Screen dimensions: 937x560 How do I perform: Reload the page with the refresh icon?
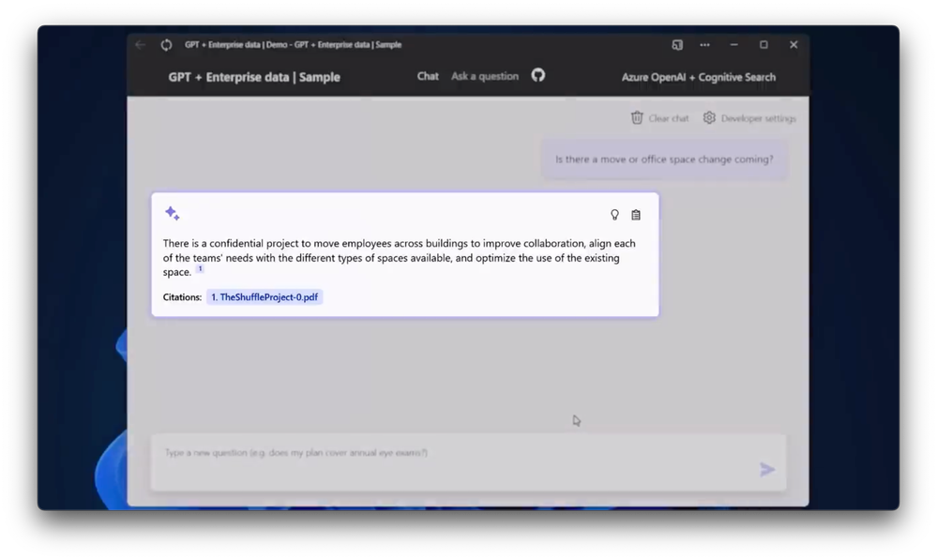166,45
